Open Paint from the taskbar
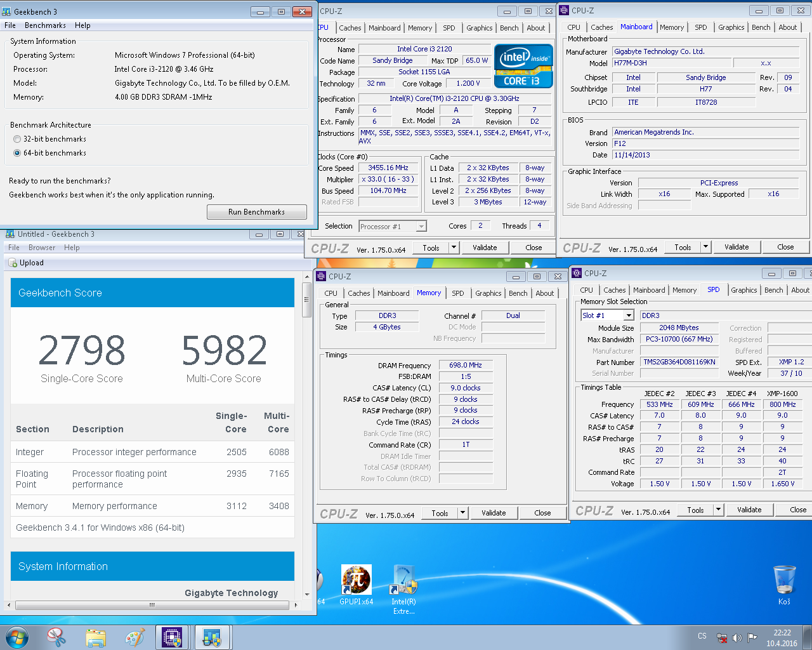Screen dimensions: 812x650 [134, 637]
